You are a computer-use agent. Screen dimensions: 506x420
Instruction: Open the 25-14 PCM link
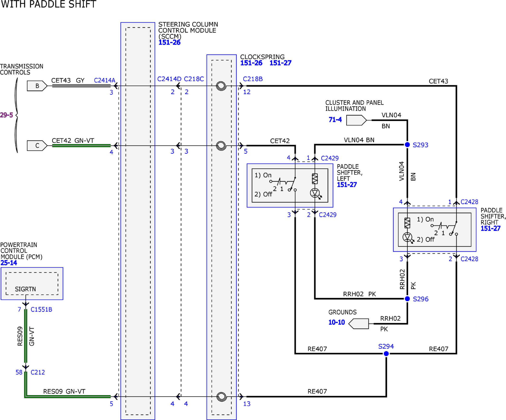click(9, 263)
